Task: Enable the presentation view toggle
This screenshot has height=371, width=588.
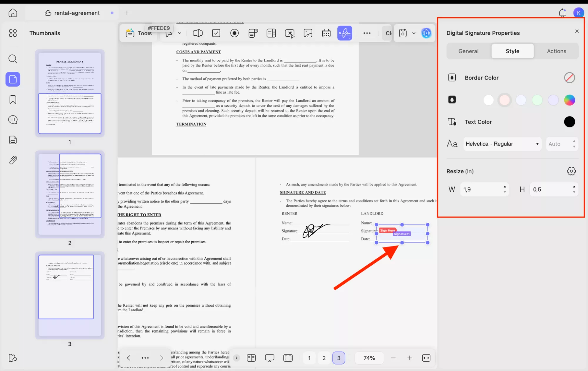Action: 270,358
